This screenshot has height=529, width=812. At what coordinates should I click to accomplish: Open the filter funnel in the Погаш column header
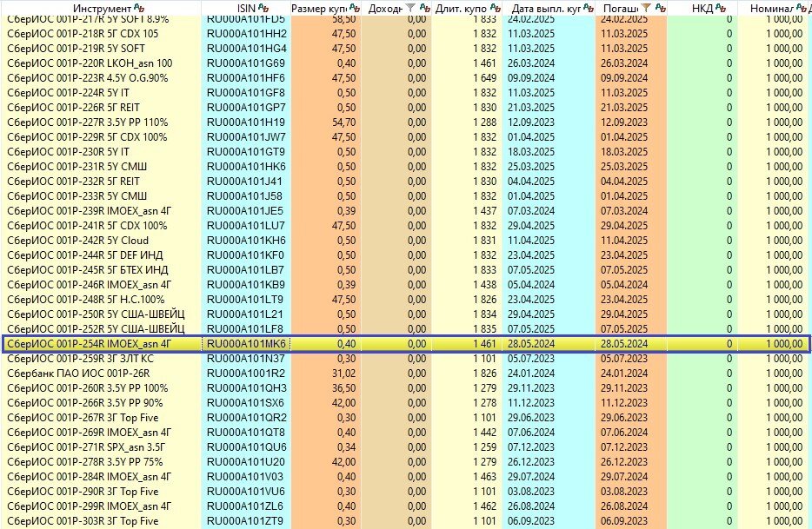pos(646,8)
